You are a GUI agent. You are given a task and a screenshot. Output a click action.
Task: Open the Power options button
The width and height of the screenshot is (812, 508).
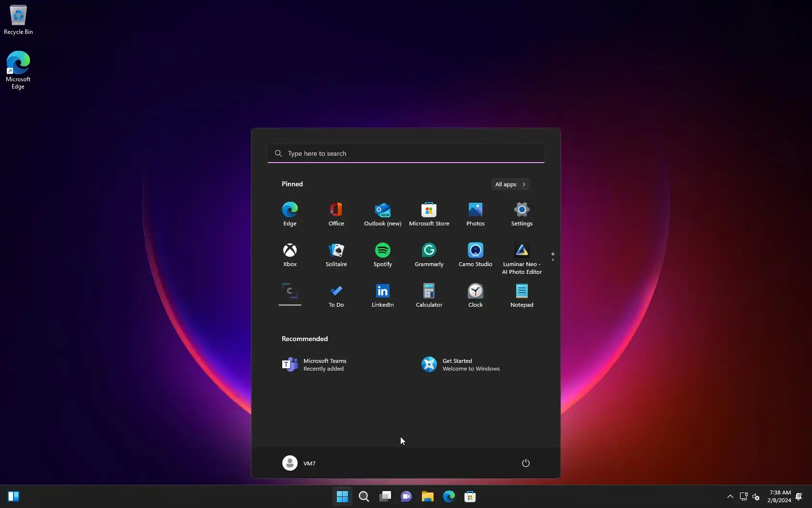526,463
